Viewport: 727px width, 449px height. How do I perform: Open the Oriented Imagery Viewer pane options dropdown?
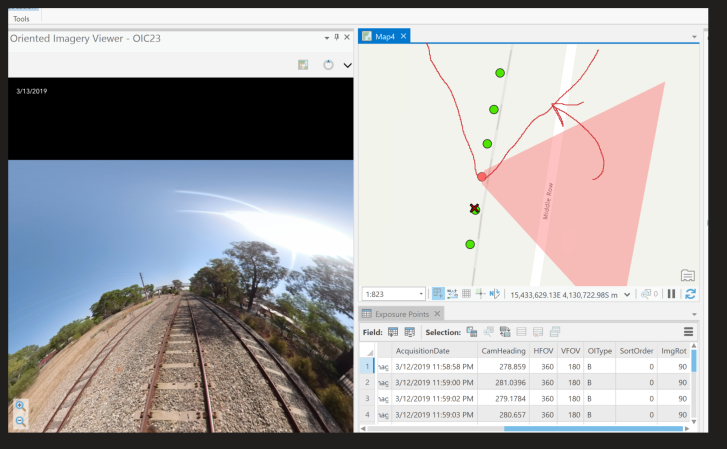coord(327,38)
